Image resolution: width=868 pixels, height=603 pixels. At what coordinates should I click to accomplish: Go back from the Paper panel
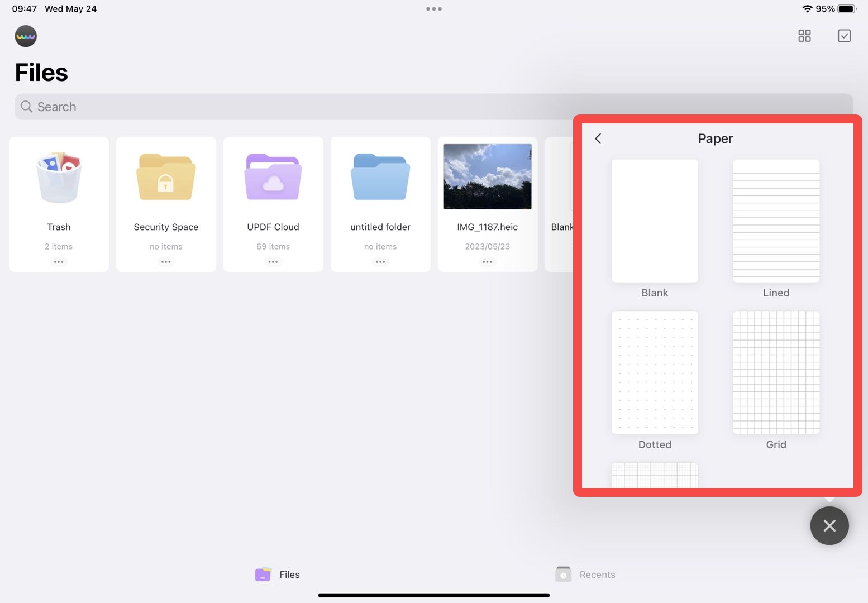598,138
